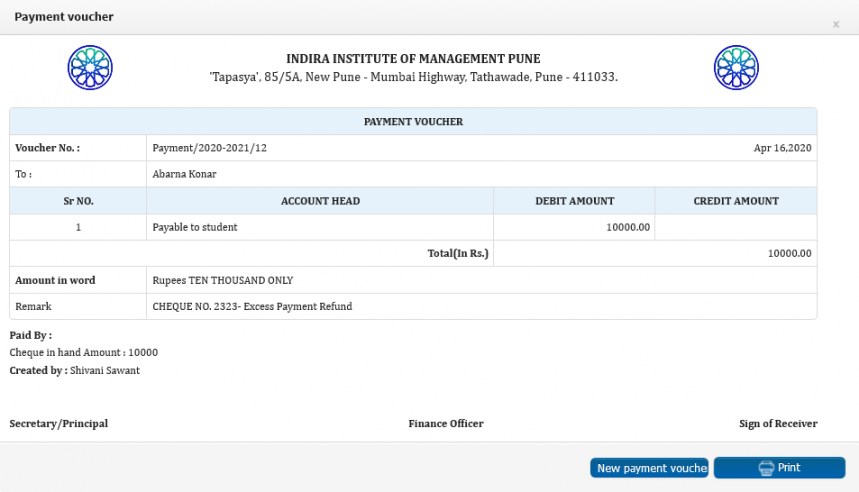Click the Sign of Receiver label
The image size is (859, 492).
(778, 424)
